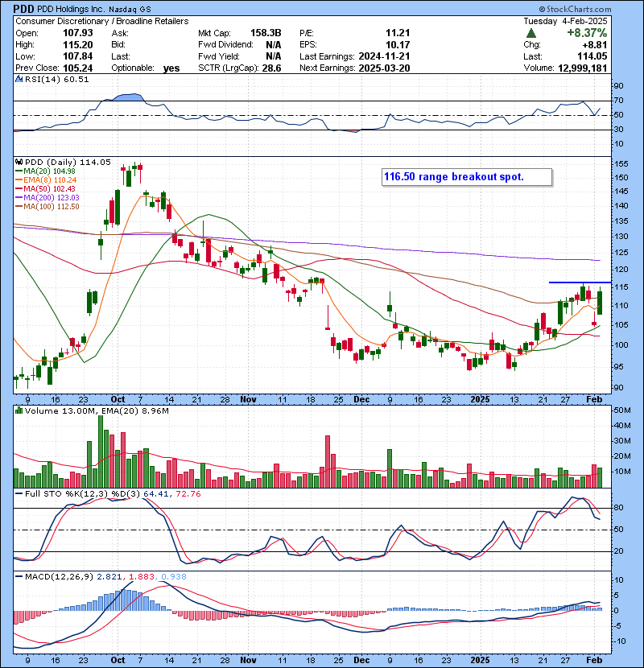The width and height of the screenshot is (644, 668).
Task: Click the MA(100) 112.50 legend entry
Action: tap(47, 207)
